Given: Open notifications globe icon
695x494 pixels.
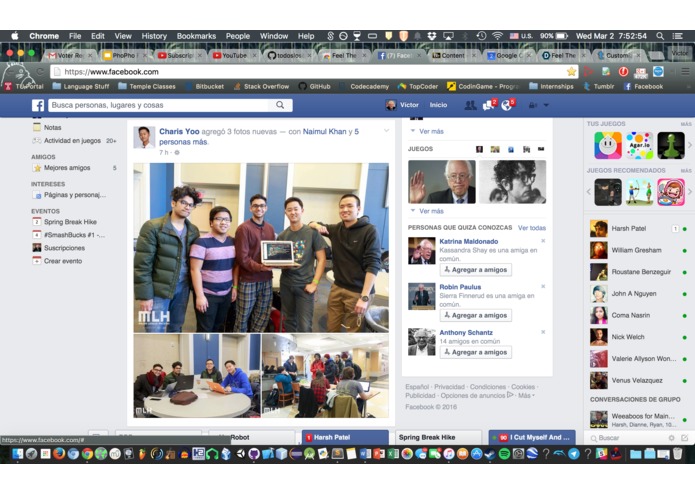Looking at the screenshot, I should 508,105.
